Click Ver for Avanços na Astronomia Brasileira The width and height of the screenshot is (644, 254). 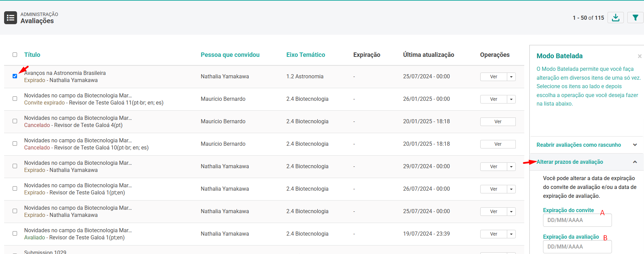[x=494, y=77]
